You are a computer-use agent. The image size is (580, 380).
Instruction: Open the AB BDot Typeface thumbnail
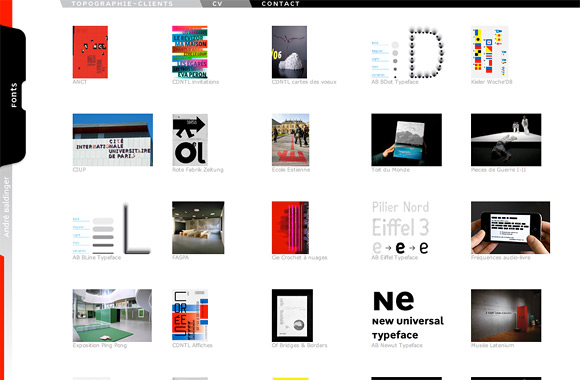point(407,52)
